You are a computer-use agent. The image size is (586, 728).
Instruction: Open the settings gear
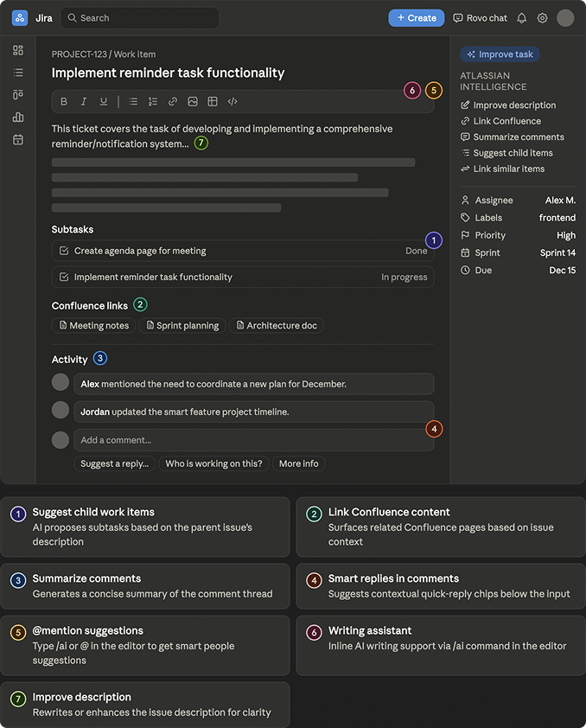click(x=542, y=18)
